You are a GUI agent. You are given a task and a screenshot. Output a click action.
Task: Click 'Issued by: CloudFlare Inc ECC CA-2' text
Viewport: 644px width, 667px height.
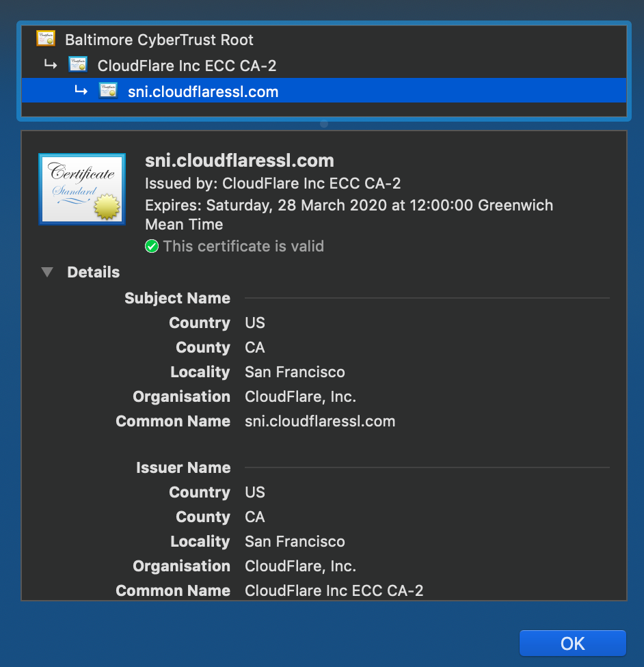[x=273, y=183]
